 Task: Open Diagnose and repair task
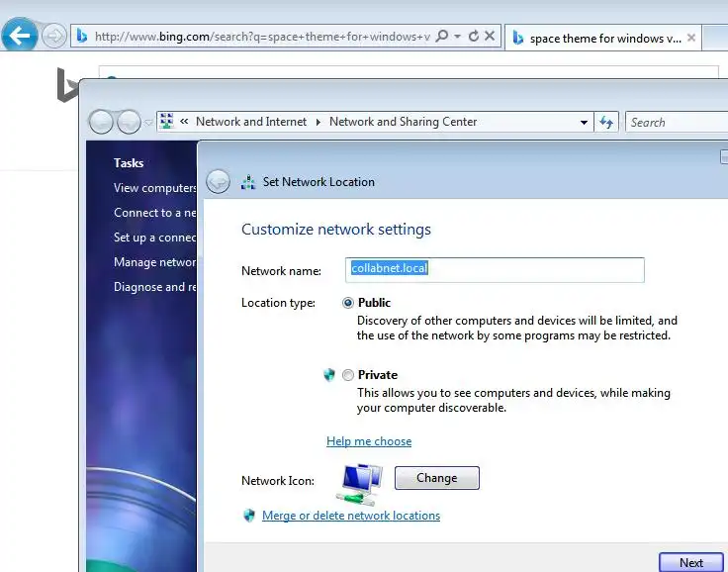(155, 287)
